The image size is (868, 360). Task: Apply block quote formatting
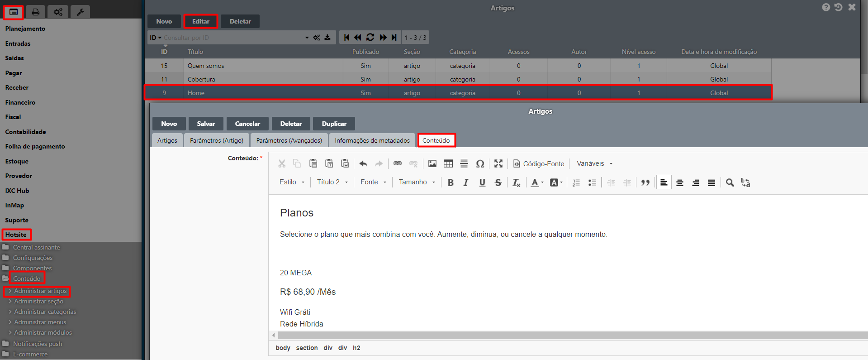[645, 182]
